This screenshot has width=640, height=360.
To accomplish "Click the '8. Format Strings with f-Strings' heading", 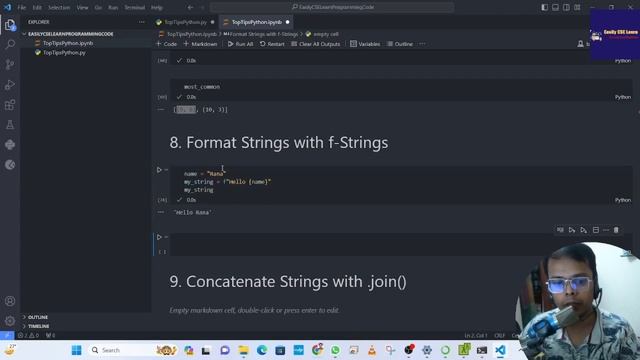I will tap(279, 142).
